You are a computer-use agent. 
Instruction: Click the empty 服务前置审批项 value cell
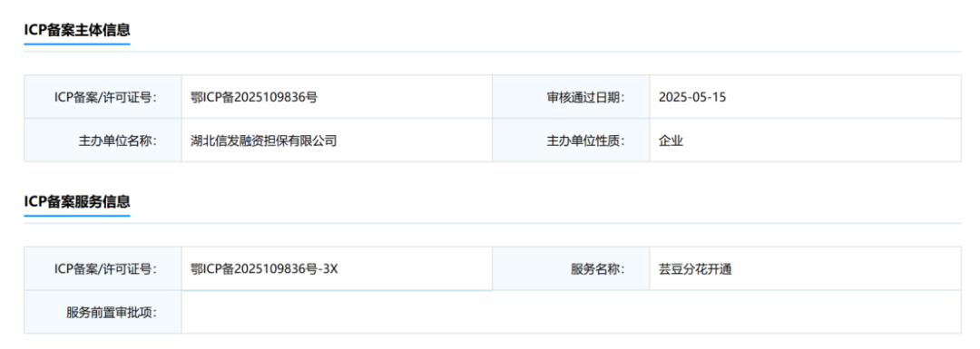[x=572, y=312]
